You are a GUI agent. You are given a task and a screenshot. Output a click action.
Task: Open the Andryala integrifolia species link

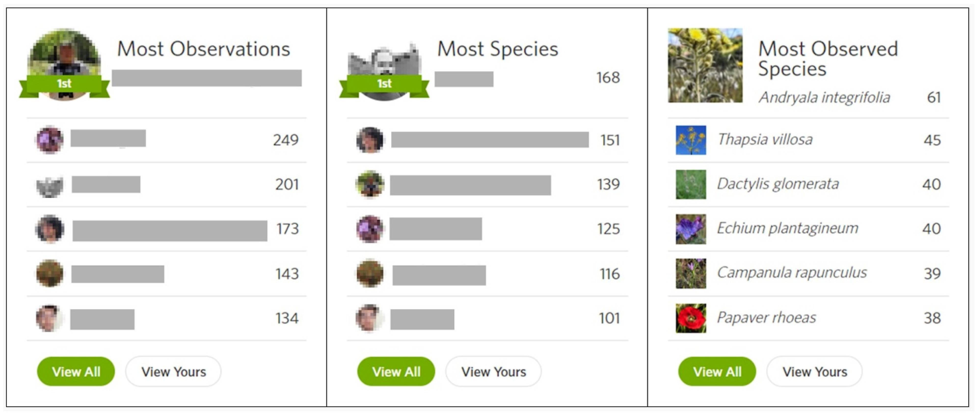pos(824,98)
